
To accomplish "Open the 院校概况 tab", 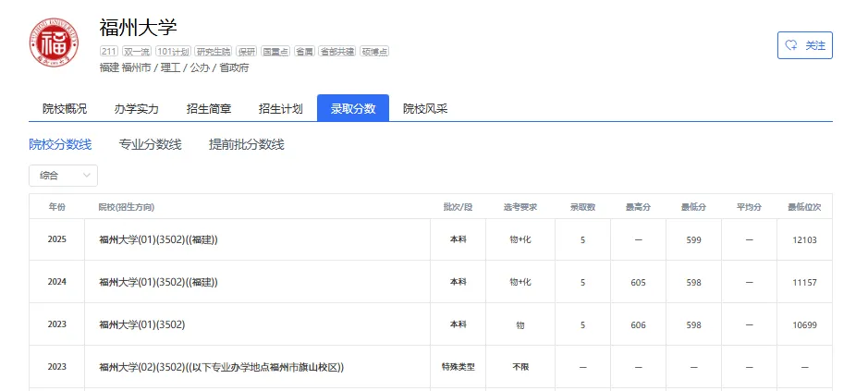I will pyautogui.click(x=65, y=108).
